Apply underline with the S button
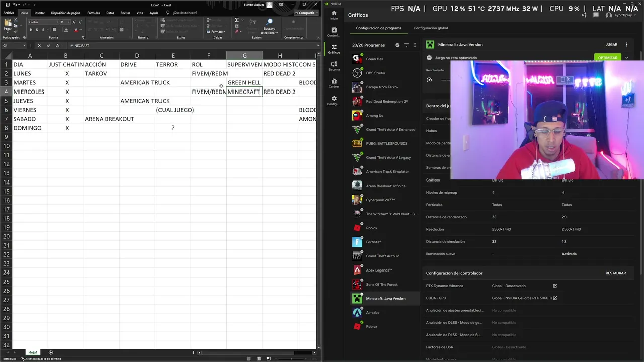The width and height of the screenshot is (644, 362). 43,30
